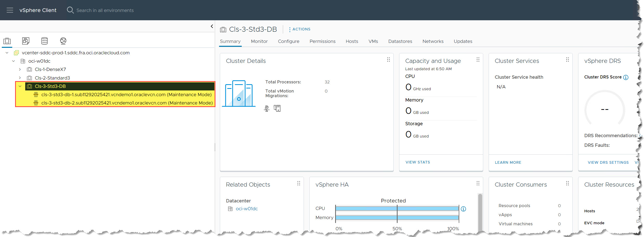Image resolution: width=644 pixels, height=237 pixels.
Task: Click the Cluster DRS Score info icon
Action: 626,77
